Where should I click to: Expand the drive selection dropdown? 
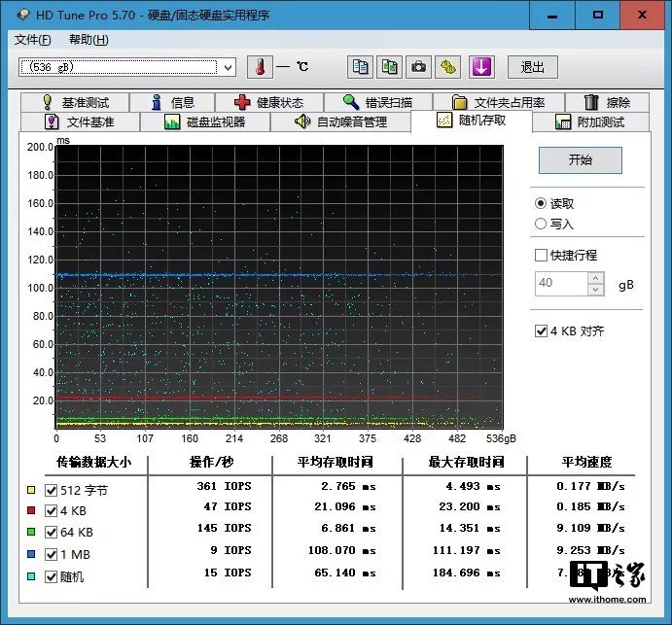coord(228,67)
